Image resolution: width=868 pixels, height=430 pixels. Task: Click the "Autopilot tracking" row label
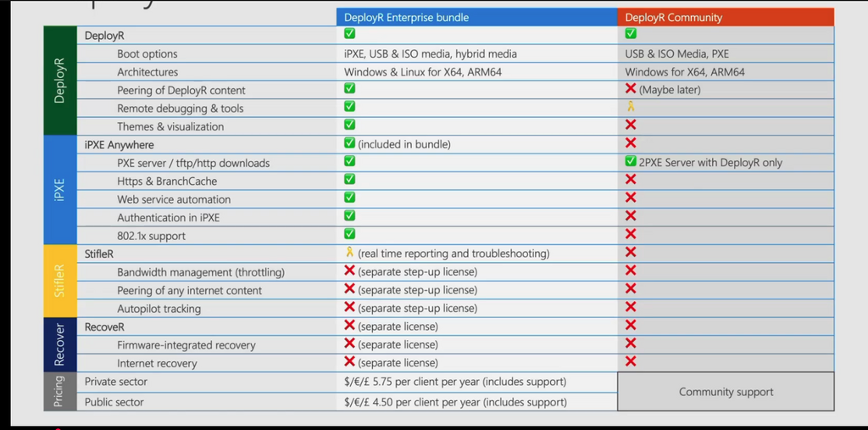(159, 309)
